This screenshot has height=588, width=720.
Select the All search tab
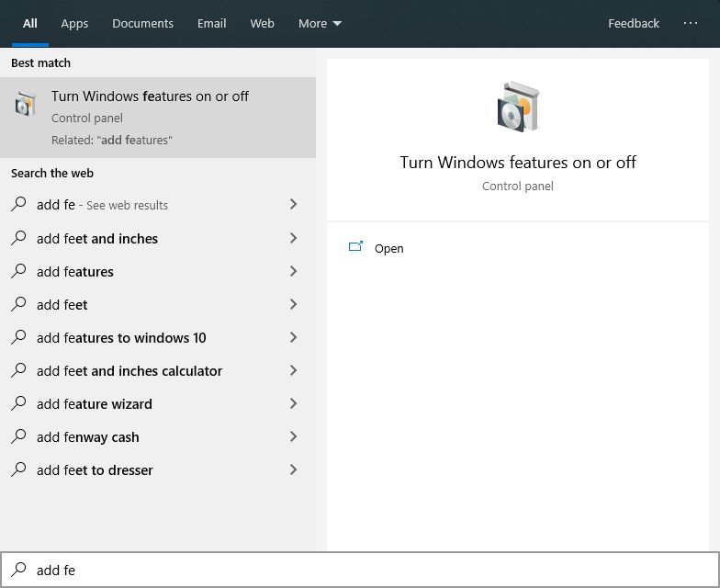(29, 24)
